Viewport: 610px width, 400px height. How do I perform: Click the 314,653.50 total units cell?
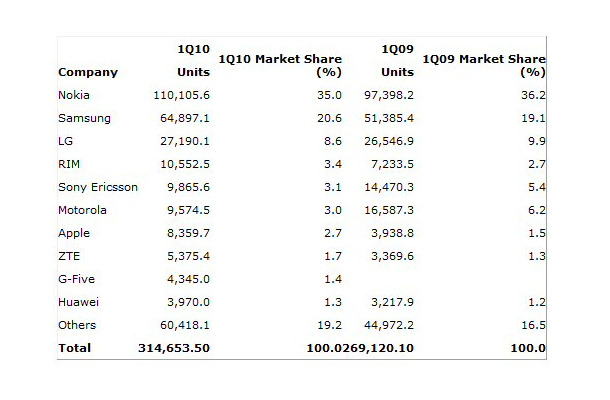(x=174, y=348)
